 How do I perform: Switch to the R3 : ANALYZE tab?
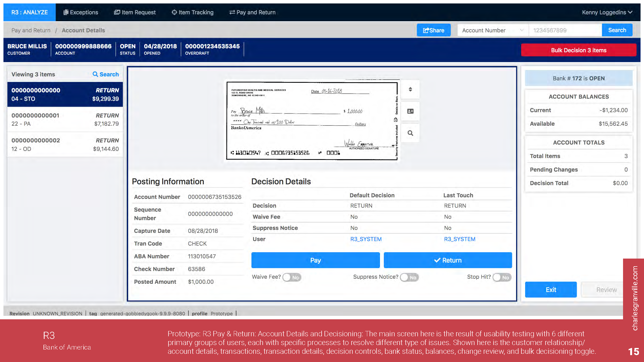pos(29,12)
